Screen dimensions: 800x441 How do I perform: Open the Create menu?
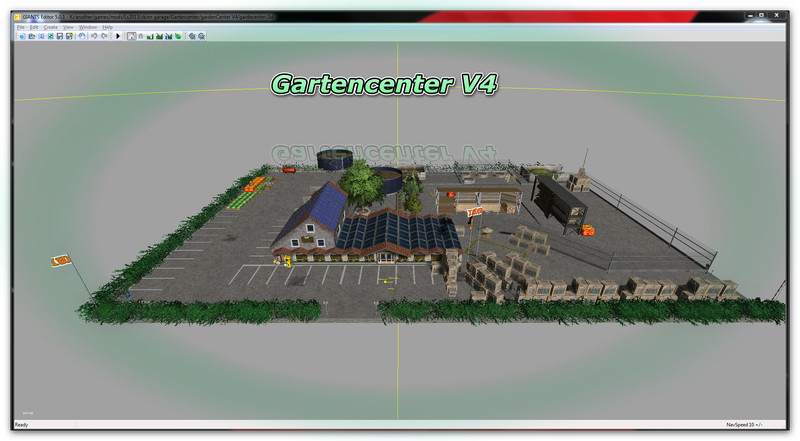click(50, 27)
